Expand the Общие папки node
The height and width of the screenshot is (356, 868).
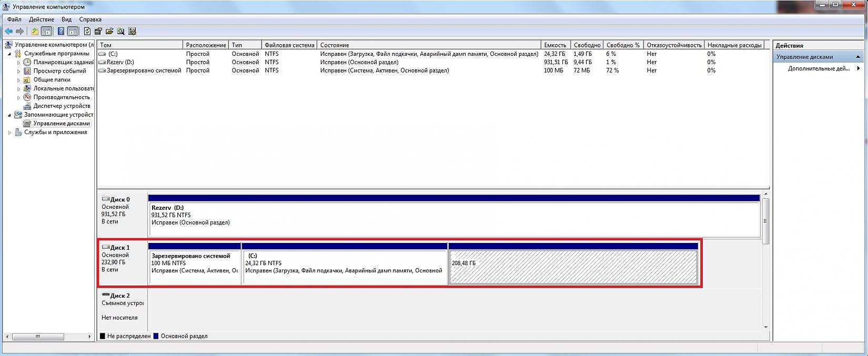click(x=19, y=80)
